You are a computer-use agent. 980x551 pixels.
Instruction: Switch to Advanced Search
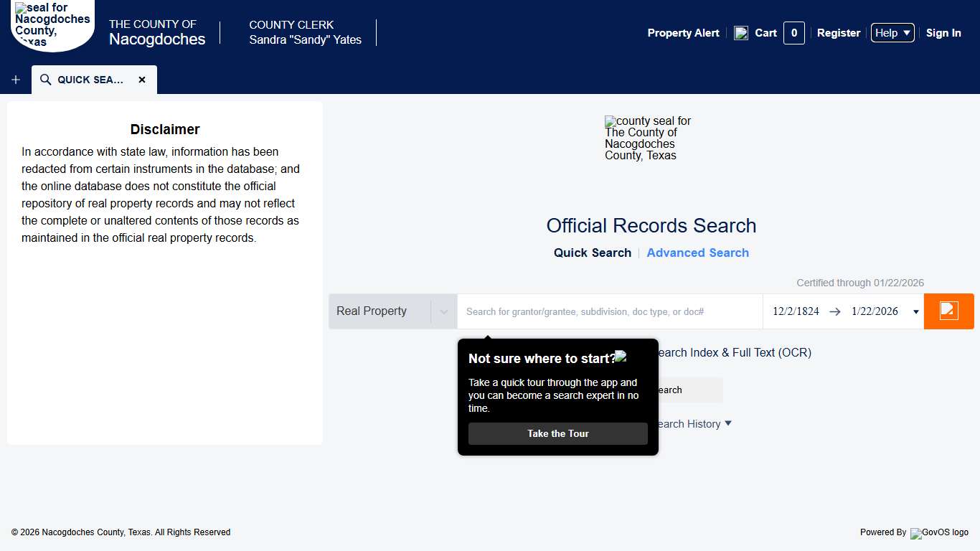(x=697, y=253)
